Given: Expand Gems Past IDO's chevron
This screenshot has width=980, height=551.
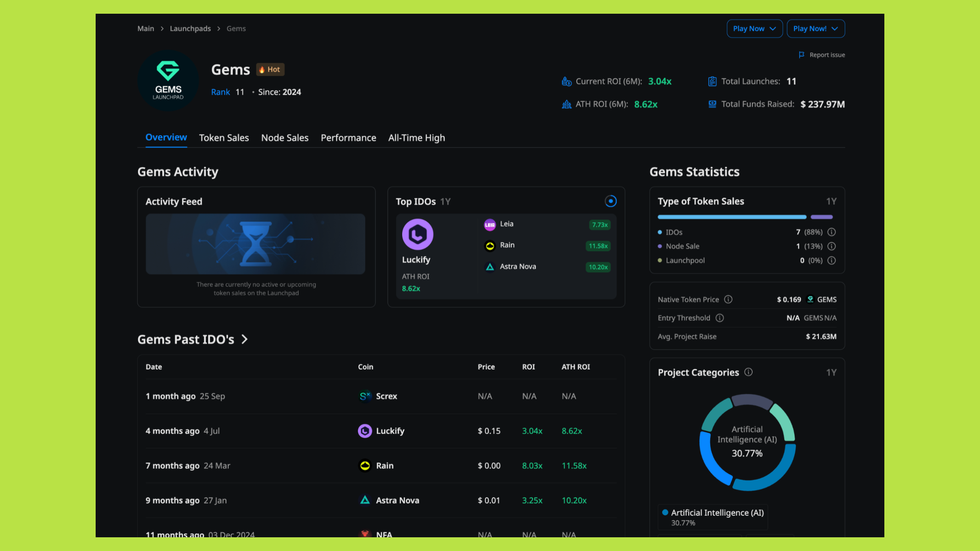Looking at the screenshot, I should click(245, 339).
